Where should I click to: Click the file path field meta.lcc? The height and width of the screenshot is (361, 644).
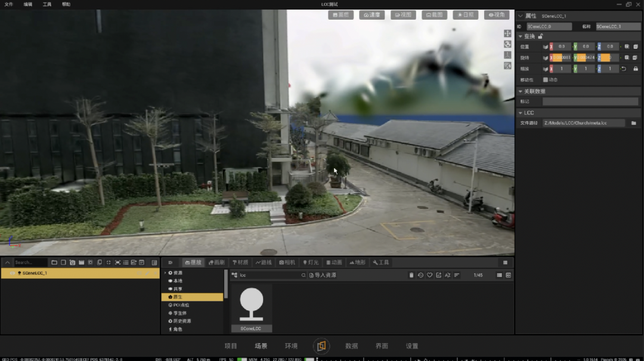point(584,123)
